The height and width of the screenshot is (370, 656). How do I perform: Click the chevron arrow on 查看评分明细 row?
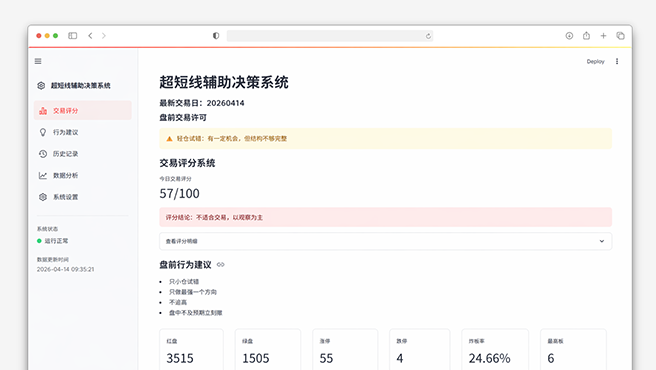[602, 241]
